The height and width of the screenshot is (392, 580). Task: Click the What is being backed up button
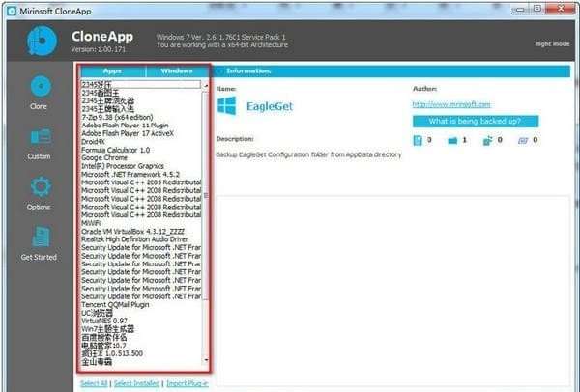point(476,122)
